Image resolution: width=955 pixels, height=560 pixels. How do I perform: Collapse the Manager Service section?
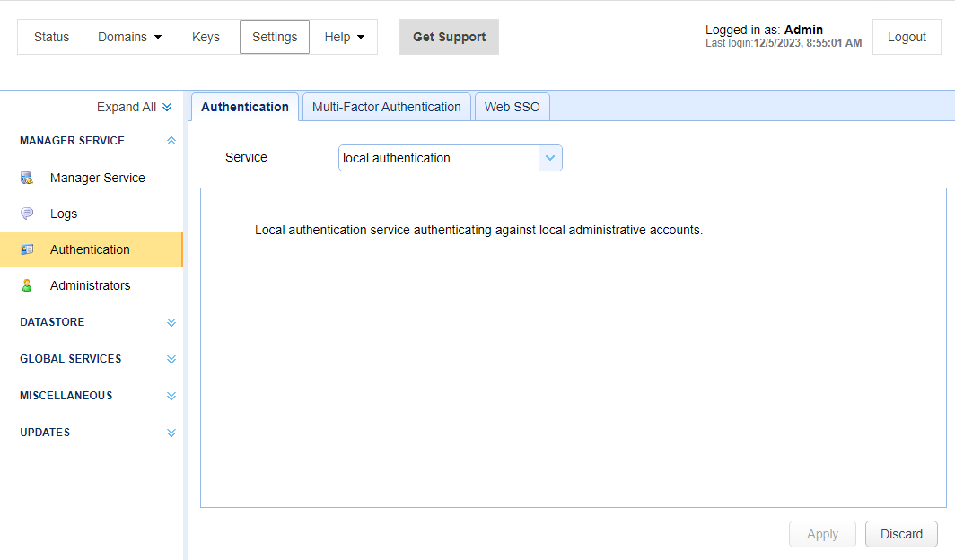tap(171, 141)
